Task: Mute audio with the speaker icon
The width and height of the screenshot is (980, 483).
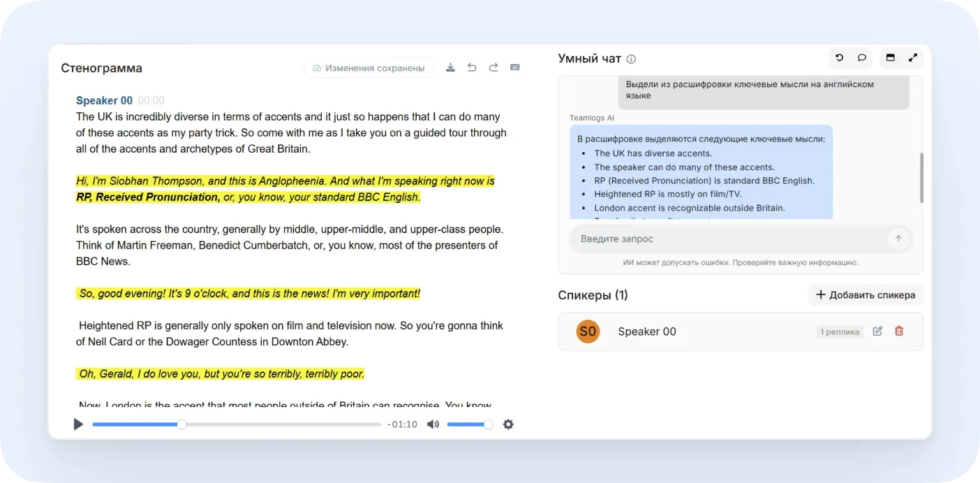Action: [x=433, y=424]
